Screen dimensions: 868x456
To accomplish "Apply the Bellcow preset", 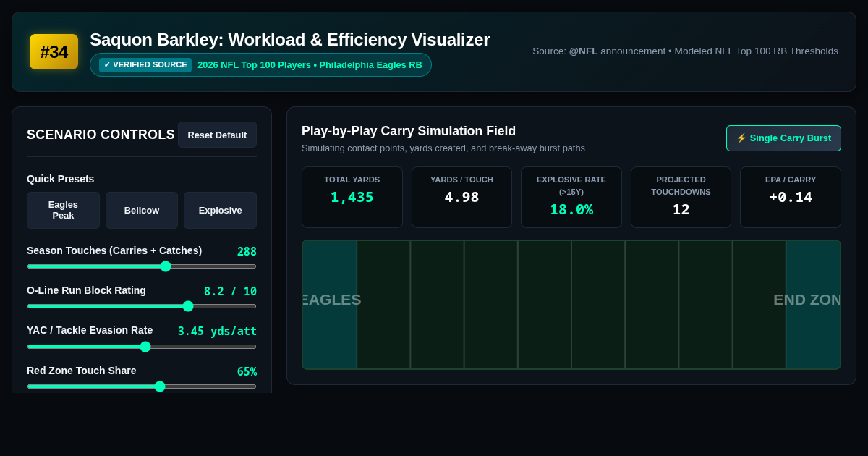I will 142,210.
